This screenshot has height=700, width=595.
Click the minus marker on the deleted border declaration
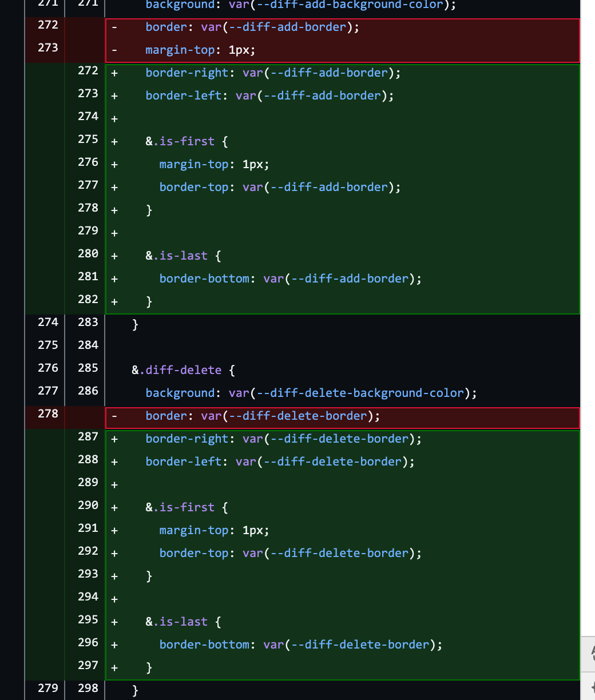pyautogui.click(x=114, y=416)
